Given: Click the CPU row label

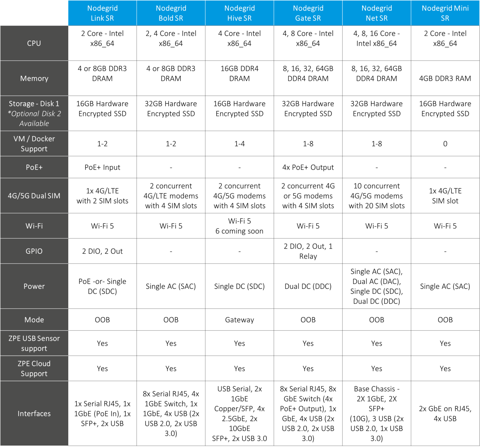Looking at the screenshot, I should click(34, 43).
